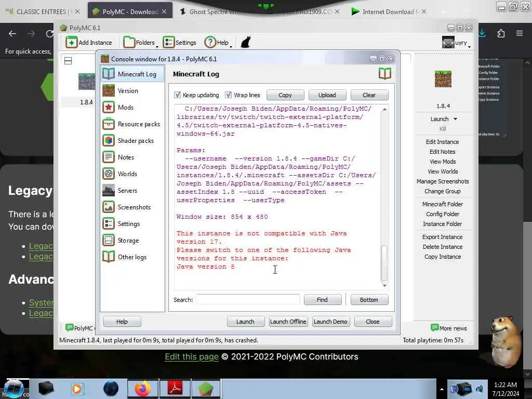
Task: Collapse the instance group with minus icon
Action: 68,61
